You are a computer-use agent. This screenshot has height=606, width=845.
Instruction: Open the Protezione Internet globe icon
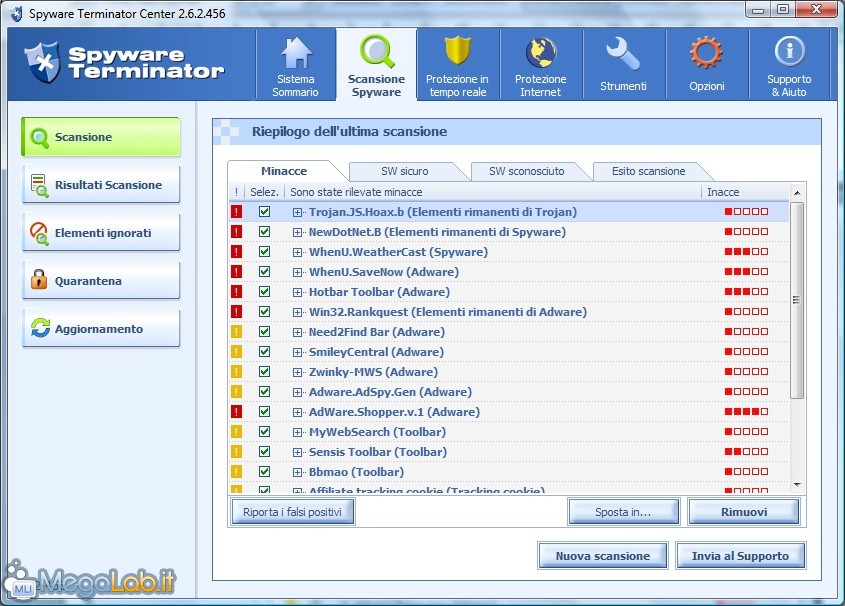(541, 53)
